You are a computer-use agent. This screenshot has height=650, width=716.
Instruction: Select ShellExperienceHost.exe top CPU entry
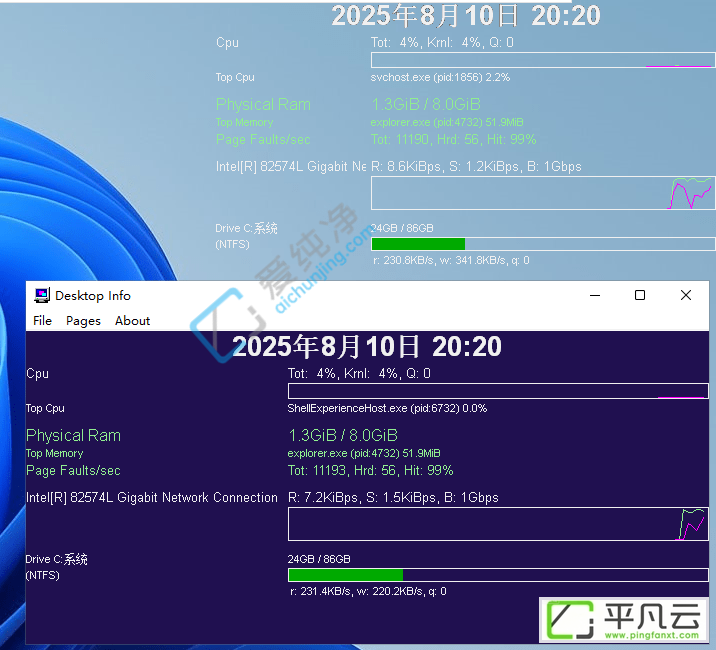pos(387,408)
